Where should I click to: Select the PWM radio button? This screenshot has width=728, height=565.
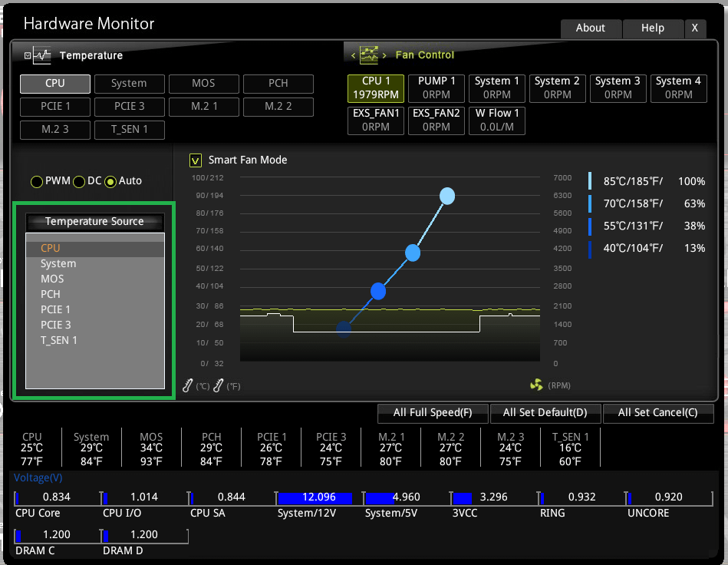tap(37, 182)
